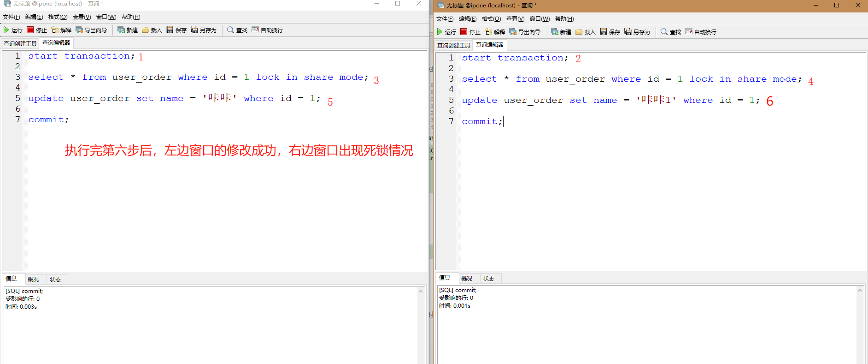Toggle word wrap icon in left window
868x364 pixels.
(x=255, y=30)
